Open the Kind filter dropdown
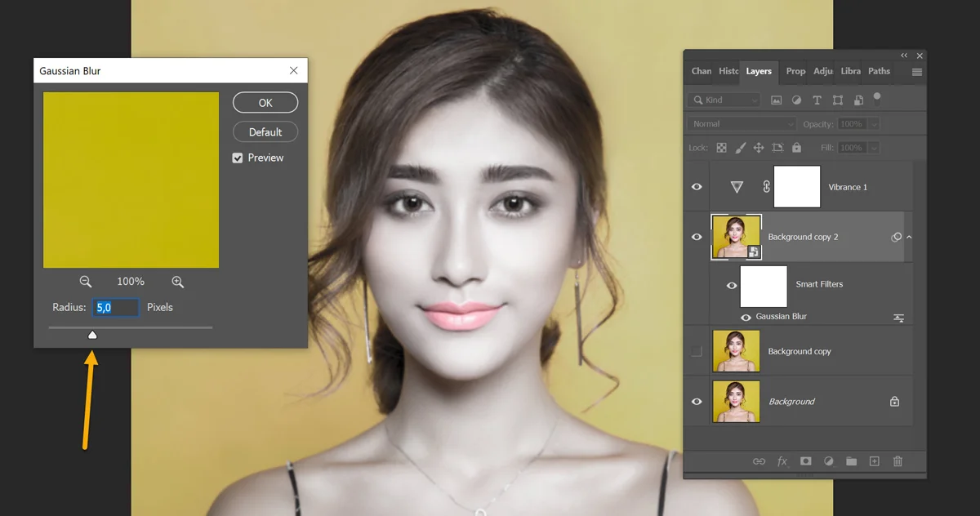The width and height of the screenshot is (980, 516). 724,100
